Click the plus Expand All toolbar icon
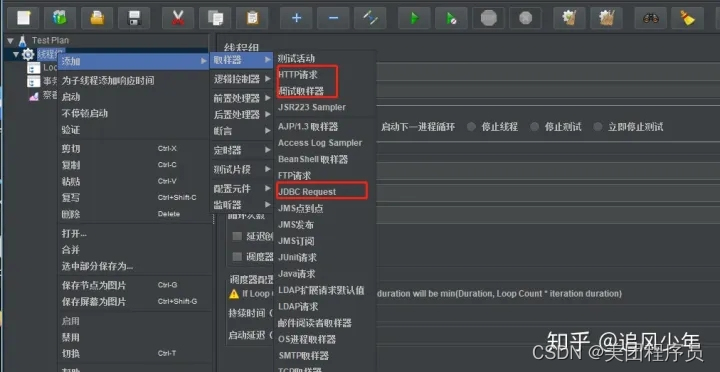 coord(296,18)
